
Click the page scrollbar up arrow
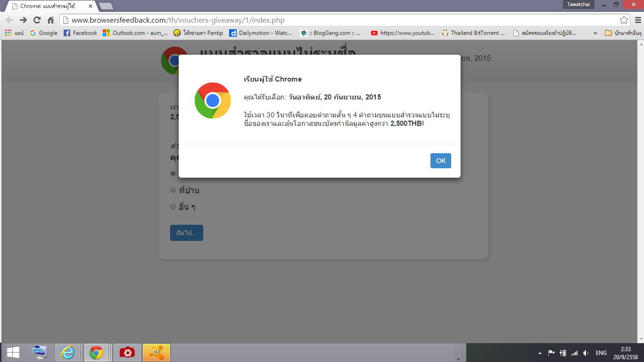point(640,44)
